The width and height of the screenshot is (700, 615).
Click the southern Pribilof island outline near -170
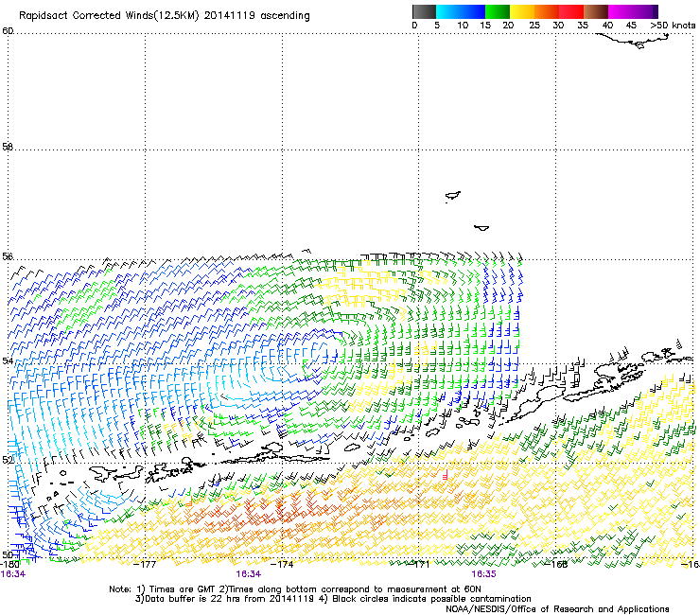pyautogui.click(x=481, y=228)
